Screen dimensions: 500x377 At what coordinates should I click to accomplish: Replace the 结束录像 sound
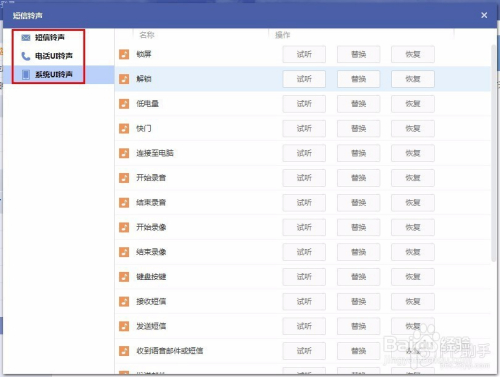(x=359, y=252)
